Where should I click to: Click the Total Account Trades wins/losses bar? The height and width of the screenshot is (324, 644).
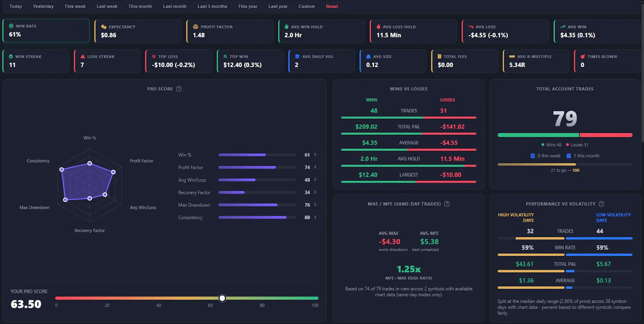(x=565, y=135)
